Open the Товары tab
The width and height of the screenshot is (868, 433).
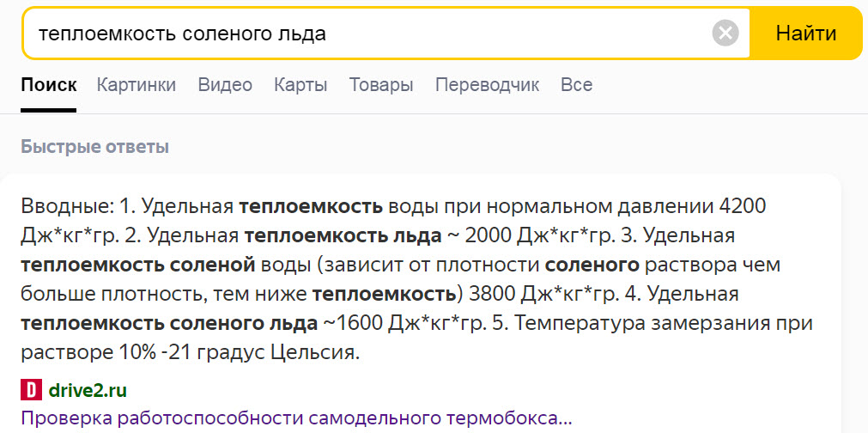tap(381, 85)
